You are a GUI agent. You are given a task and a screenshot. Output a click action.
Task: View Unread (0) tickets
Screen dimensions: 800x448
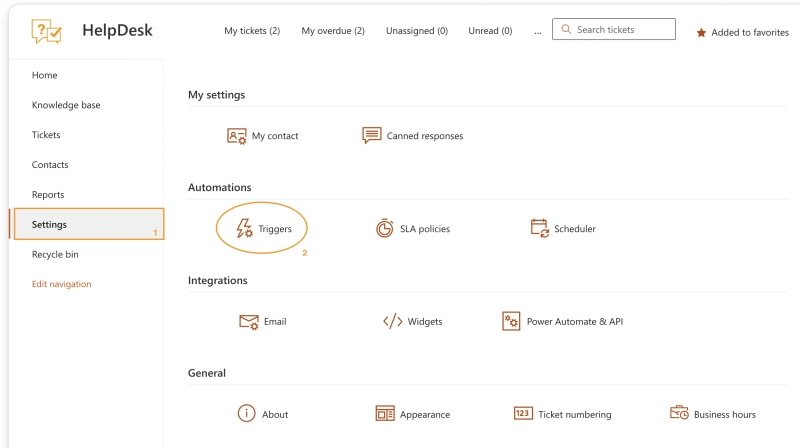(x=490, y=31)
